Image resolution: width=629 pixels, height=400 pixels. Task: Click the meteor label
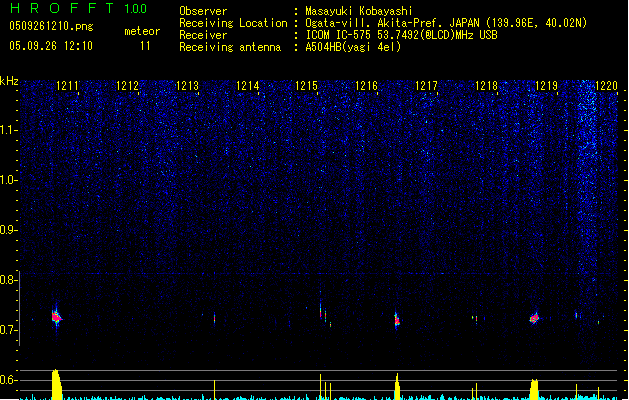(x=142, y=31)
